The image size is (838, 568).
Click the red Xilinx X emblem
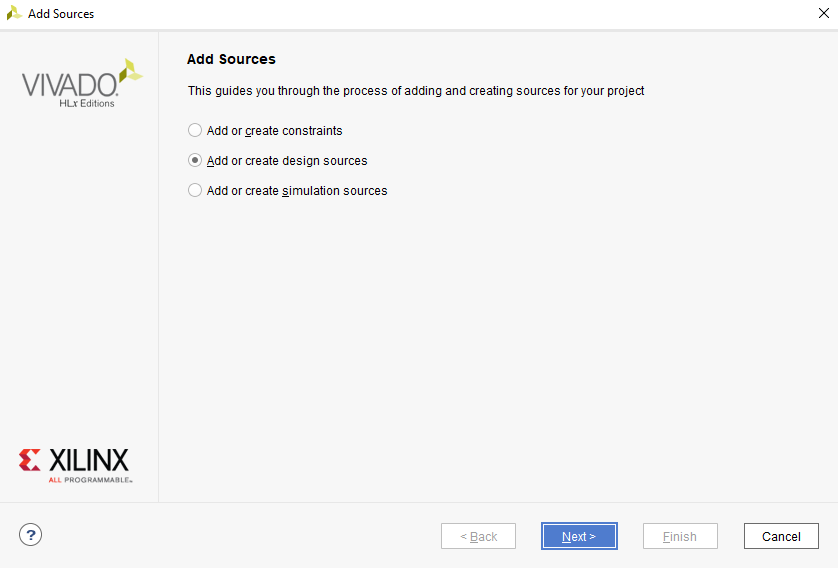30,460
